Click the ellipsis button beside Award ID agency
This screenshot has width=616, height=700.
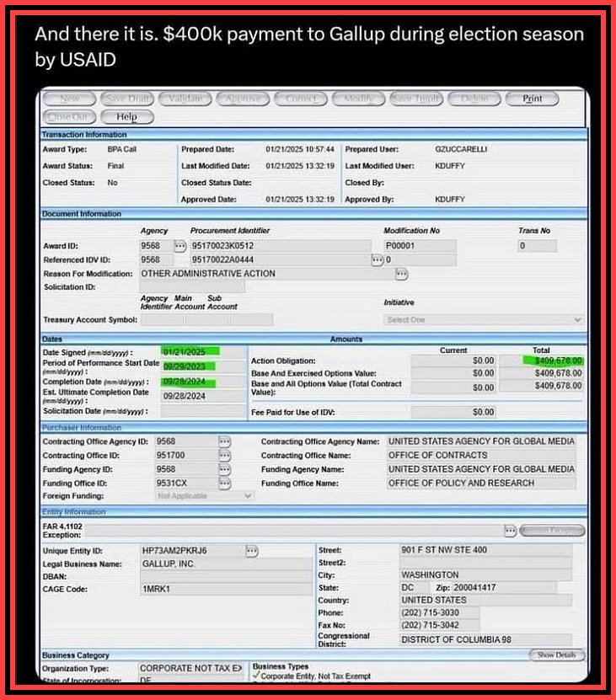pyautogui.click(x=179, y=246)
